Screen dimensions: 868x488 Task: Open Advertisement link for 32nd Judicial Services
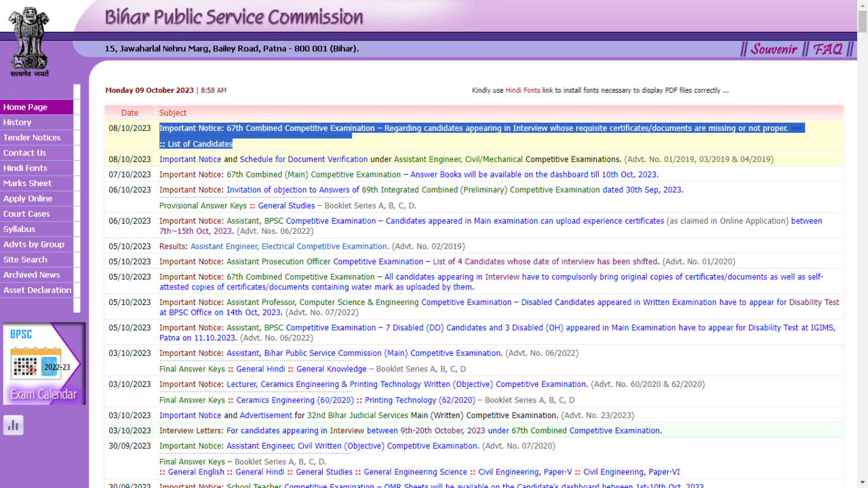266,415
